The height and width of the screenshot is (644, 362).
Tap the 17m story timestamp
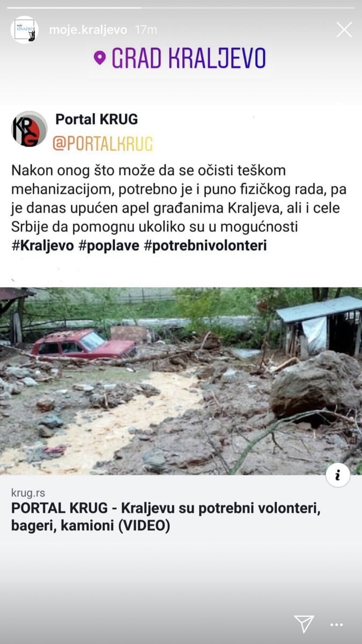(x=146, y=30)
